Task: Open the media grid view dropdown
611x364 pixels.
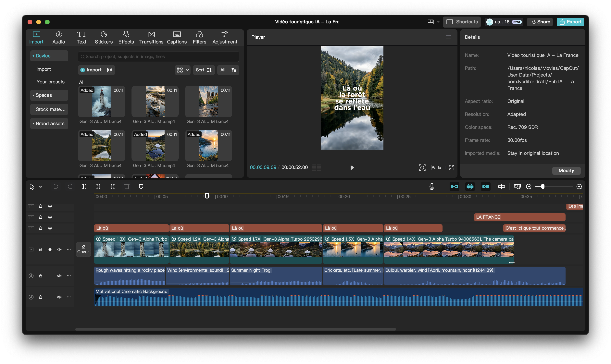Action: [x=182, y=70]
